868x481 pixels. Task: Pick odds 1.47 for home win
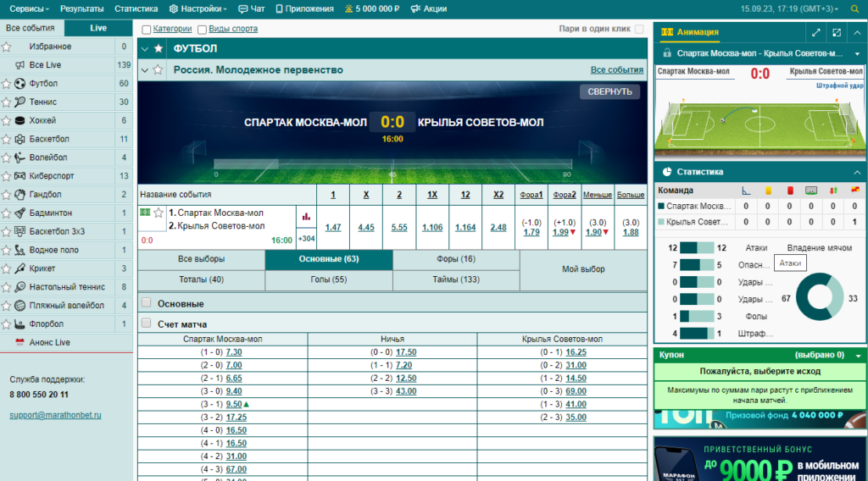[x=332, y=227]
